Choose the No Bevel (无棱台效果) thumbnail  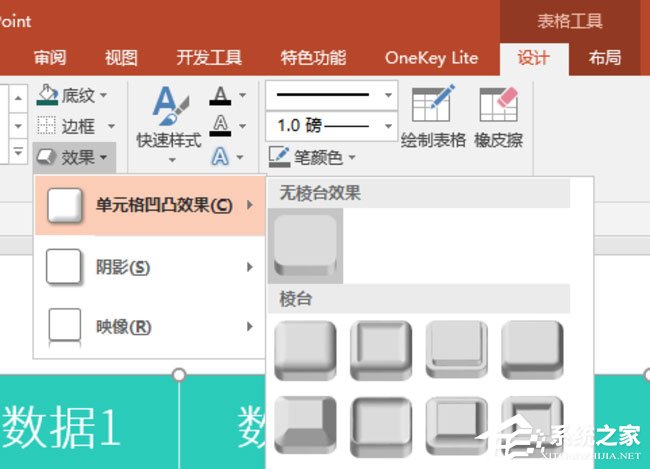(x=306, y=245)
